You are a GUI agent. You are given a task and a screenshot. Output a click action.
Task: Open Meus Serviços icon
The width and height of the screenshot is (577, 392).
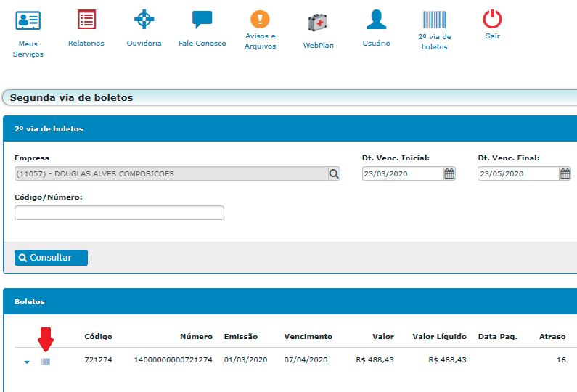28,20
